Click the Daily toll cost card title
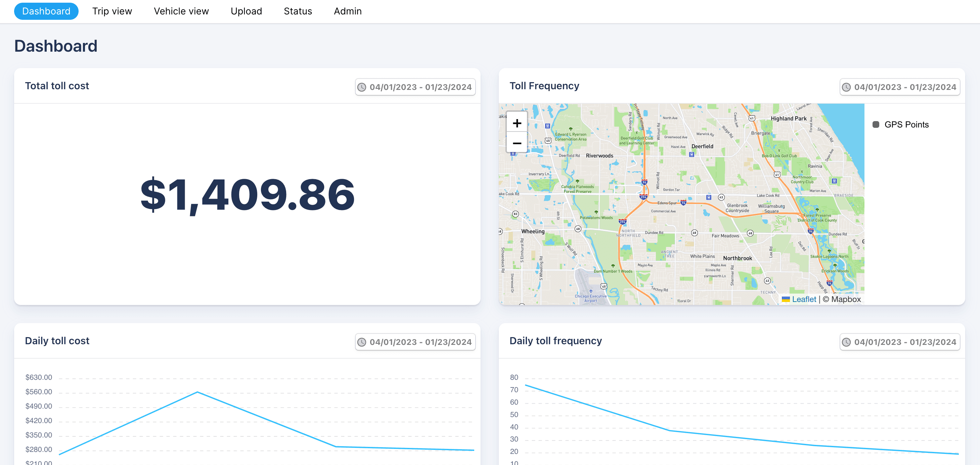Screen dimensions: 980x465 (x=57, y=341)
